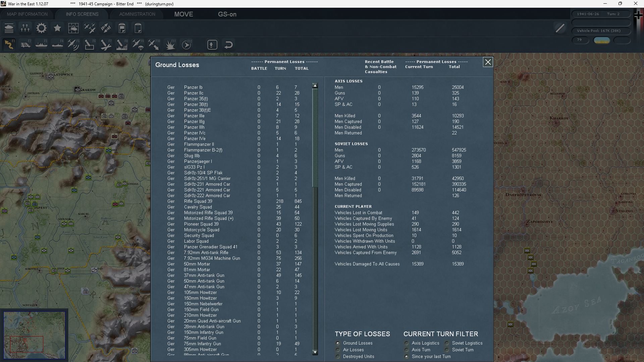Open MAP INFORMATION tab

click(x=27, y=14)
